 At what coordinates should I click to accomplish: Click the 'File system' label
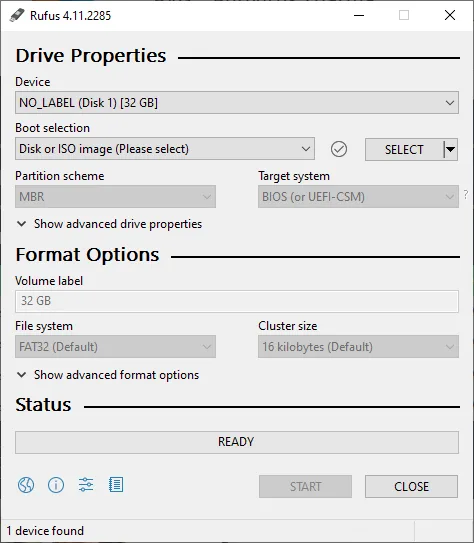tap(44, 326)
